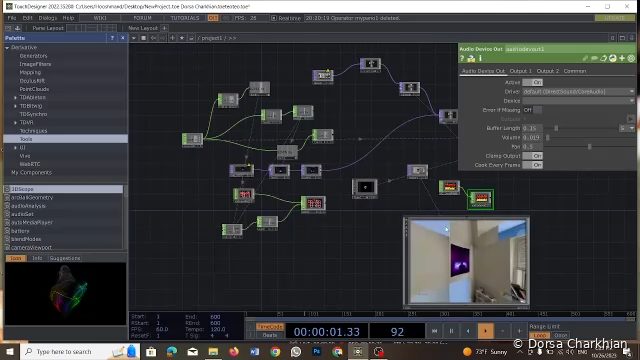
Task: Click the copy parameters icon in header
Action: (x=604, y=59)
